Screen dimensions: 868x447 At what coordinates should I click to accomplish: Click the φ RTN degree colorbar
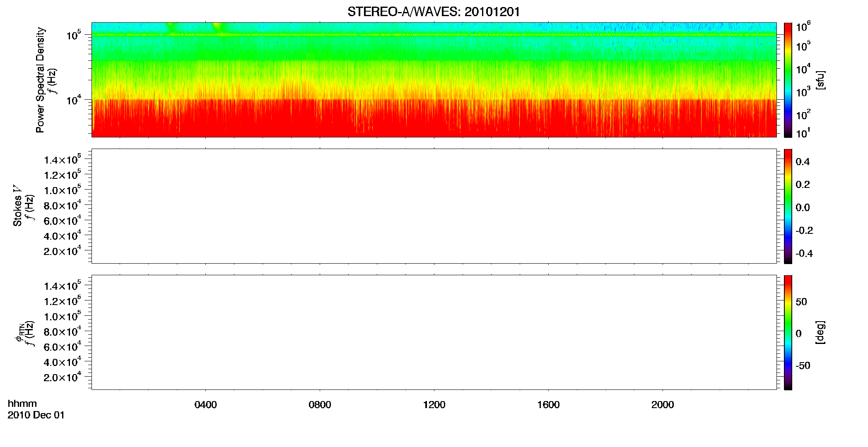(x=788, y=332)
